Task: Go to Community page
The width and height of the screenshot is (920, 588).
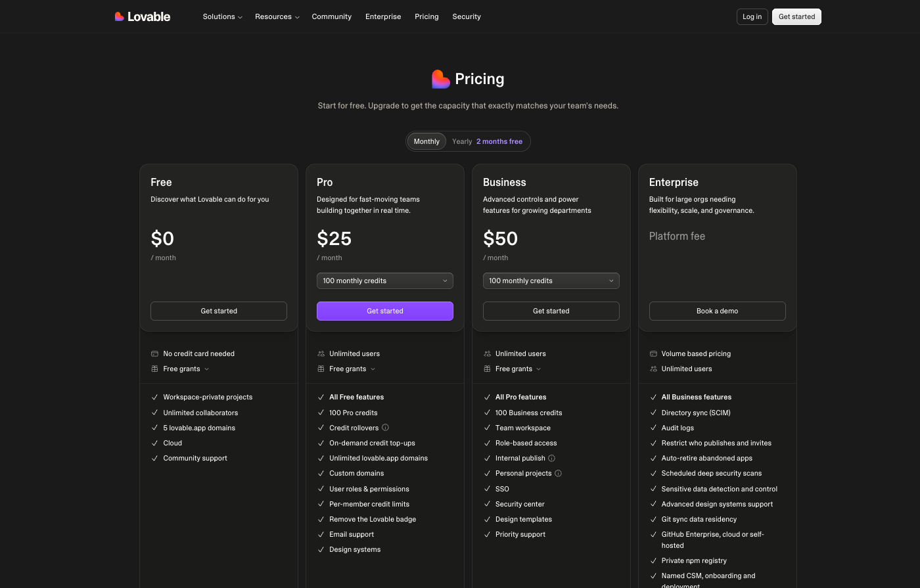Action: (332, 16)
